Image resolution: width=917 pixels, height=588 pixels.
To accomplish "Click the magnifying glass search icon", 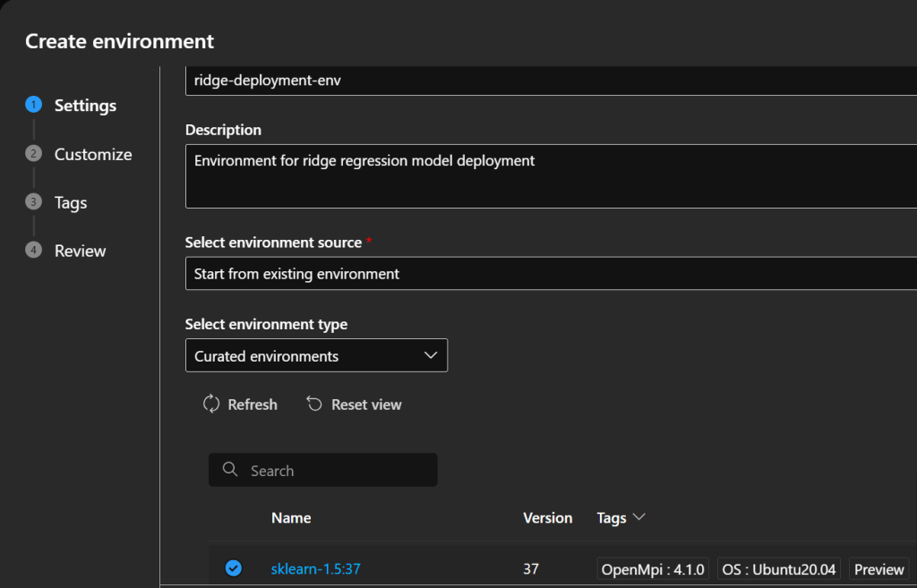I will tap(230, 470).
